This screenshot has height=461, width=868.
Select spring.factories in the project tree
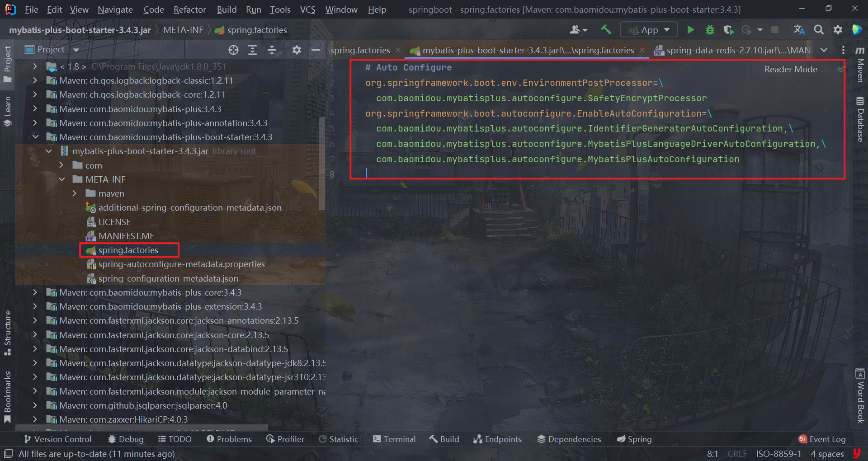tap(128, 250)
